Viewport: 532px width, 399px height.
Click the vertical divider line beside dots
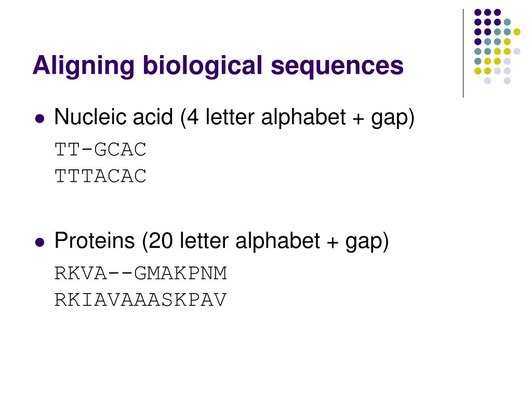(463, 54)
